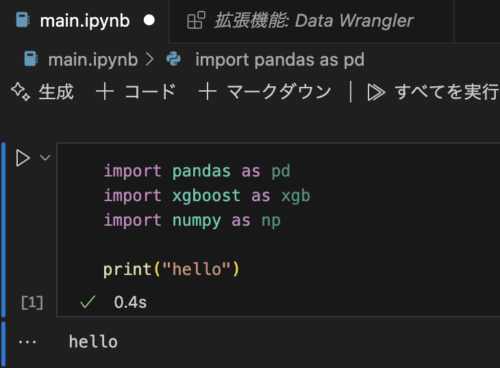Place the cursor on the print("hello") line

pos(171,269)
